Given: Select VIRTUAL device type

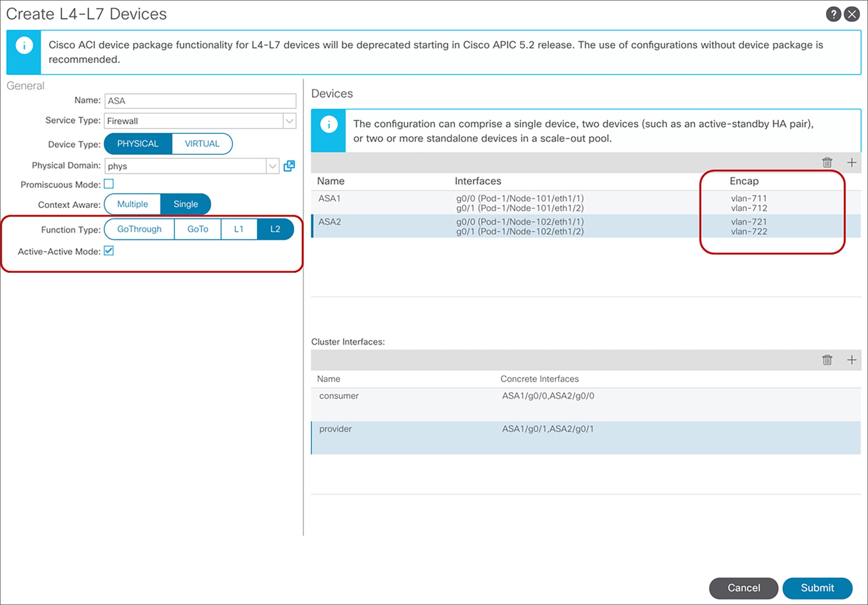Looking at the screenshot, I should [x=202, y=144].
